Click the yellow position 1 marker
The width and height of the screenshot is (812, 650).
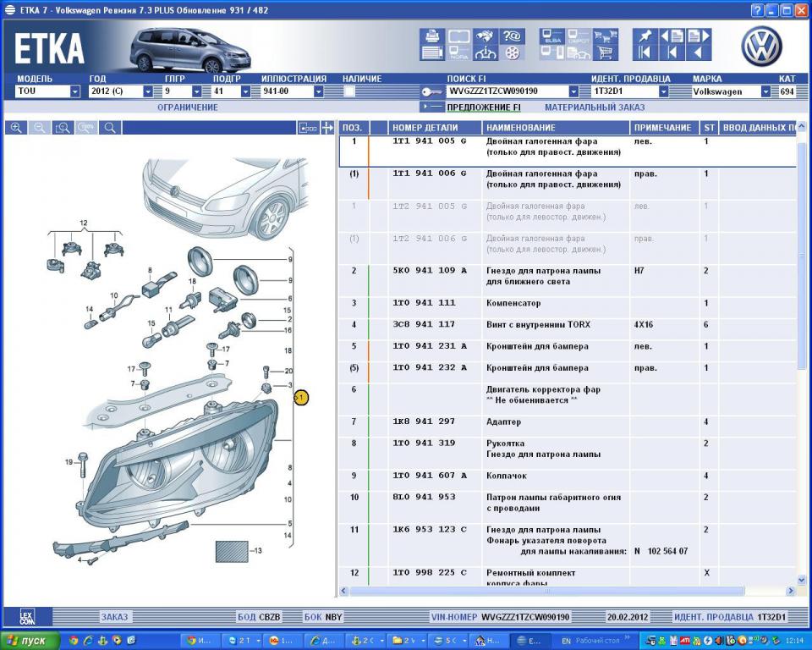tap(301, 398)
